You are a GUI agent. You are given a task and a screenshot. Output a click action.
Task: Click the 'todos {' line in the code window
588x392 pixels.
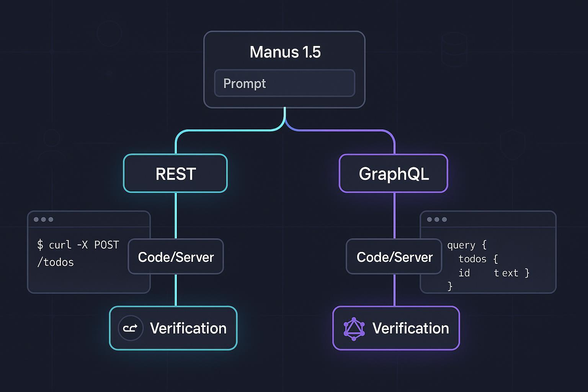click(478, 259)
